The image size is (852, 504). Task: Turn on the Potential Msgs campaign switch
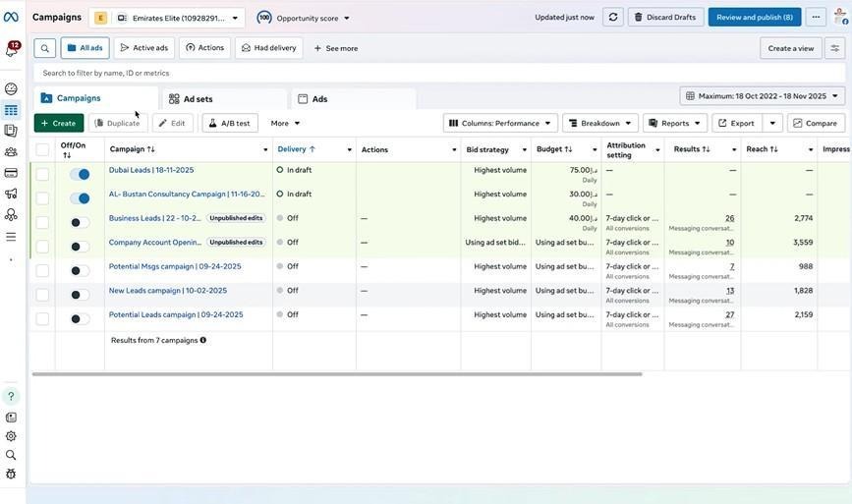(80, 270)
